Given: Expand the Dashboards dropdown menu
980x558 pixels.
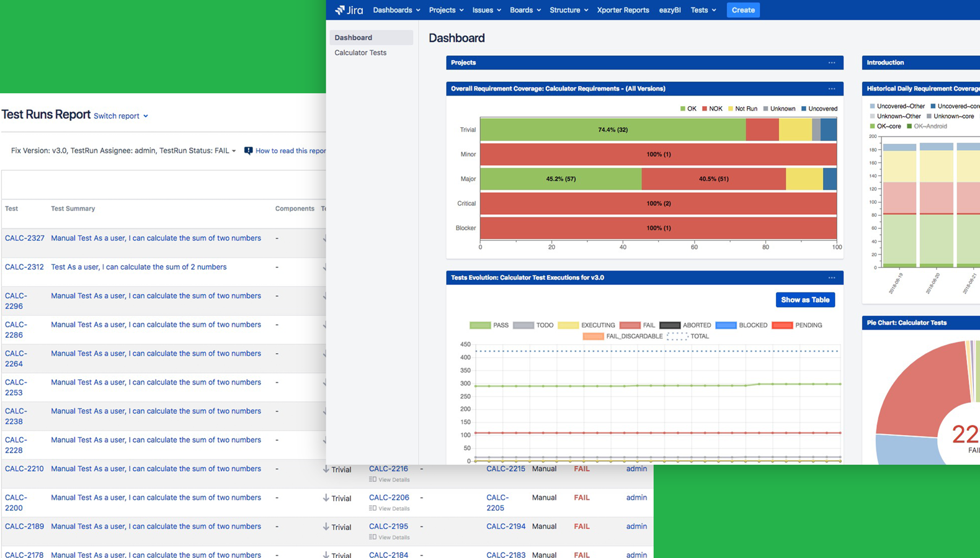Looking at the screenshot, I should point(396,10).
